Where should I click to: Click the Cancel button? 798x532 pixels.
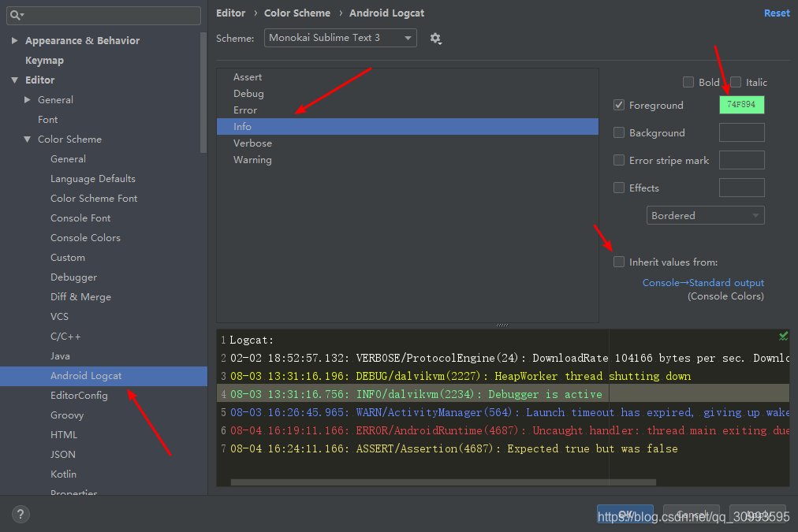(x=691, y=514)
